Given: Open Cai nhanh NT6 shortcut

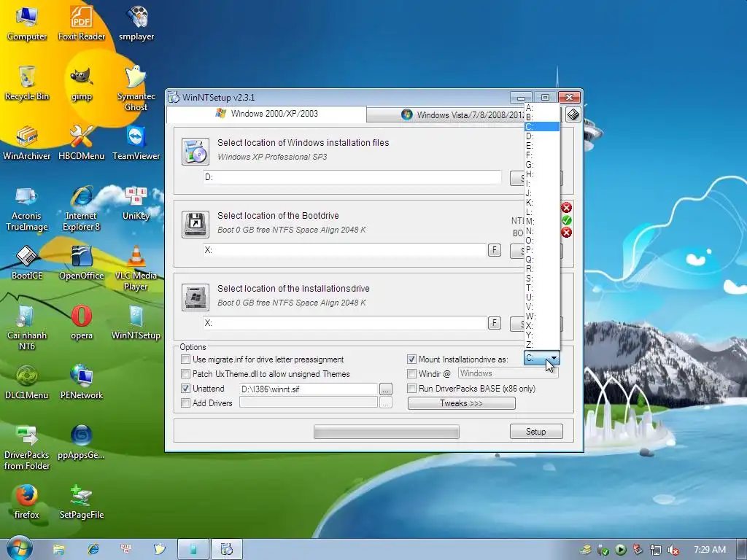Looking at the screenshot, I should pyautogui.click(x=27, y=328).
